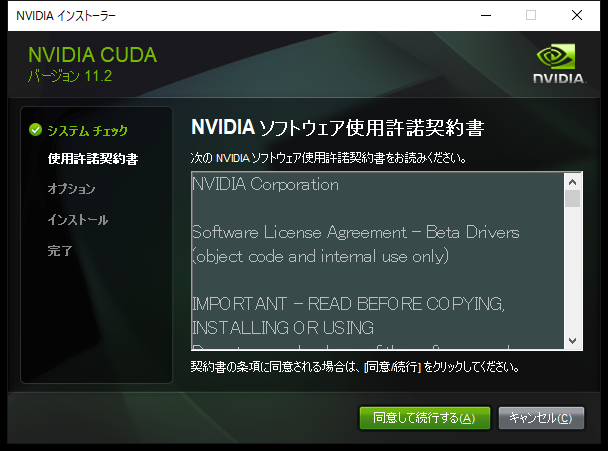Image resolution: width=608 pixels, height=451 pixels.
Task: Close the NVIDIA インストーラー window
Action: coord(577,16)
